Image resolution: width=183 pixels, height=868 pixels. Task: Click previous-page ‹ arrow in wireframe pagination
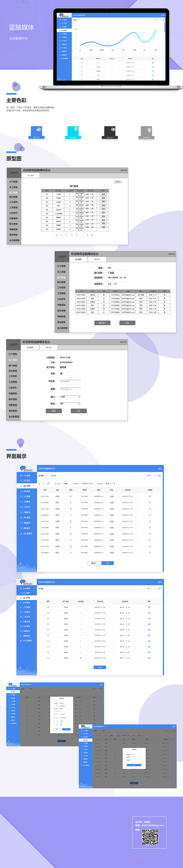61,235
